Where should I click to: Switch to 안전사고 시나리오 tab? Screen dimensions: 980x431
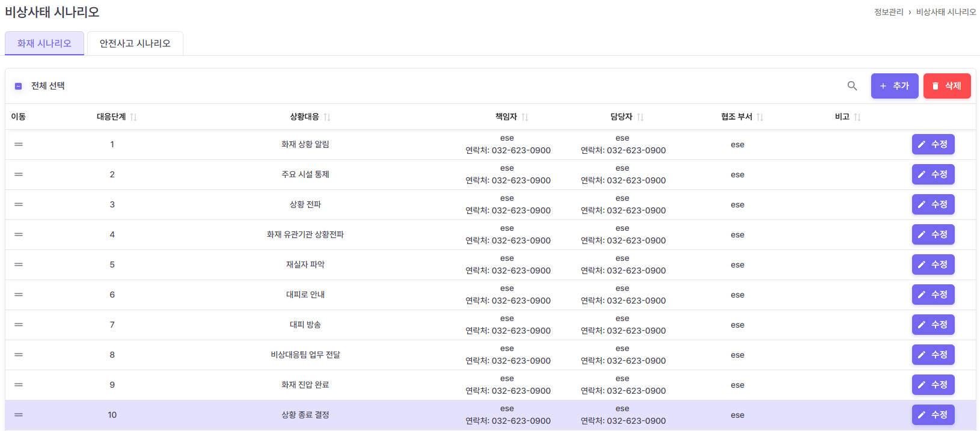[x=135, y=43]
